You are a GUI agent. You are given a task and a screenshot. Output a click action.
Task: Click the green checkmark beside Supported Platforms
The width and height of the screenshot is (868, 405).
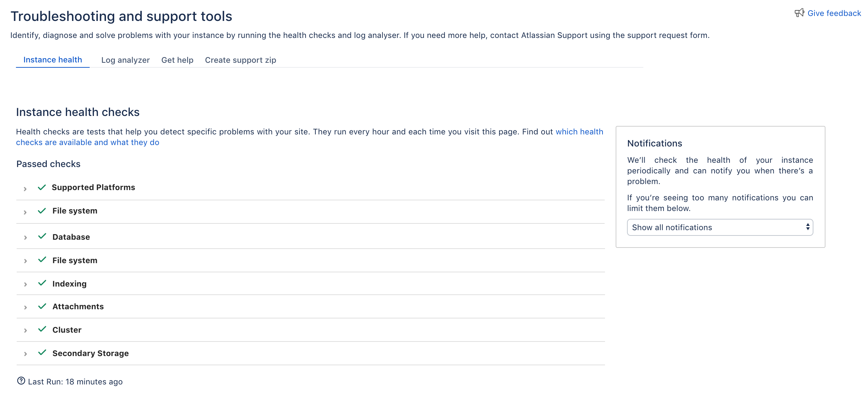click(42, 187)
